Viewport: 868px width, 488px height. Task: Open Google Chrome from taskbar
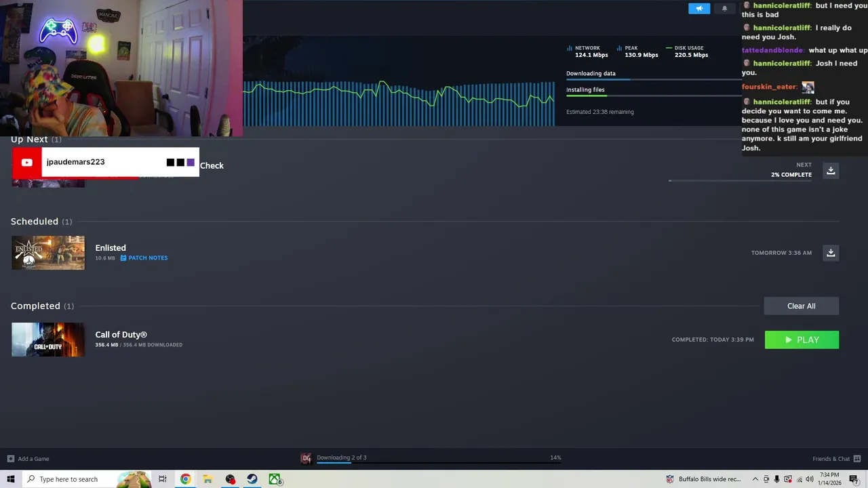click(x=185, y=479)
